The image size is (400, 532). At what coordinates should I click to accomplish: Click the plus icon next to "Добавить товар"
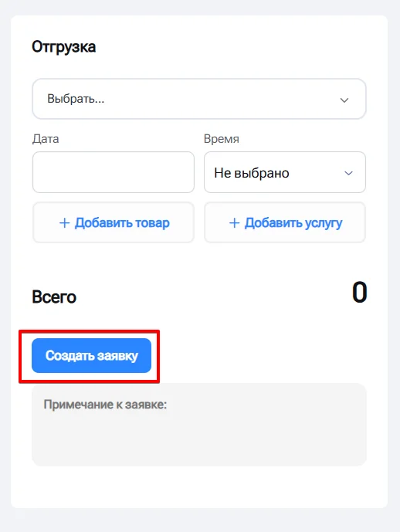64,223
